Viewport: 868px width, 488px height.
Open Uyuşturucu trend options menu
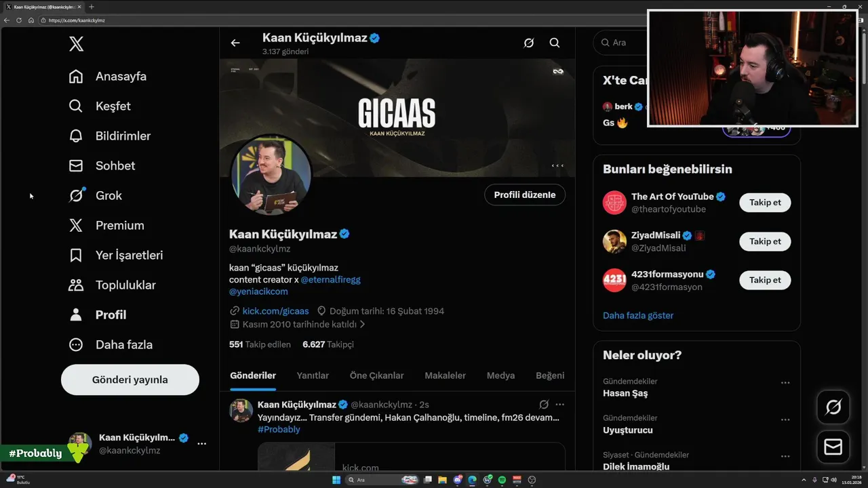pos(785,420)
